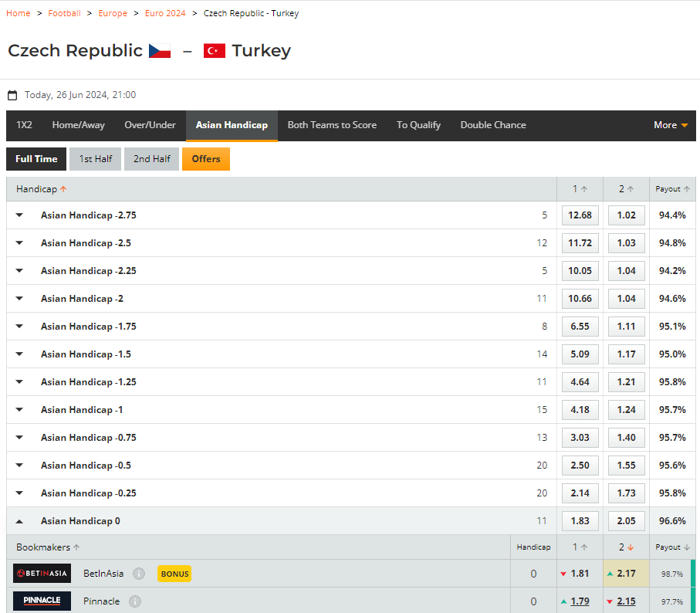Open the Double Chance tab
This screenshot has height=613, width=700.
(x=493, y=126)
